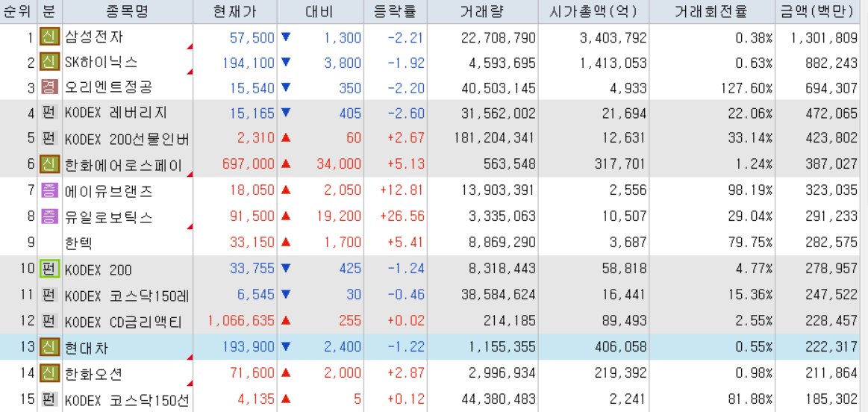Sort by the 현재가 column header
This screenshot has height=412, width=868.
click(234, 12)
